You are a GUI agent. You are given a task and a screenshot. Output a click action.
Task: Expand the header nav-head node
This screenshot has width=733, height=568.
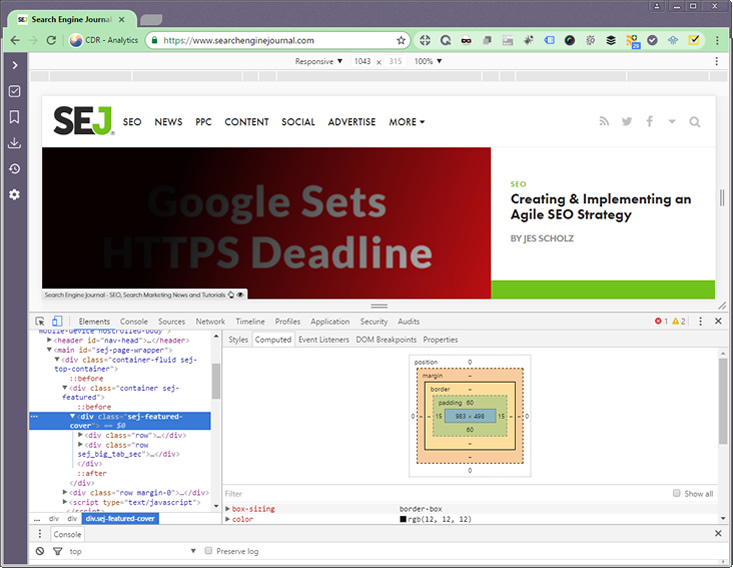click(x=50, y=340)
